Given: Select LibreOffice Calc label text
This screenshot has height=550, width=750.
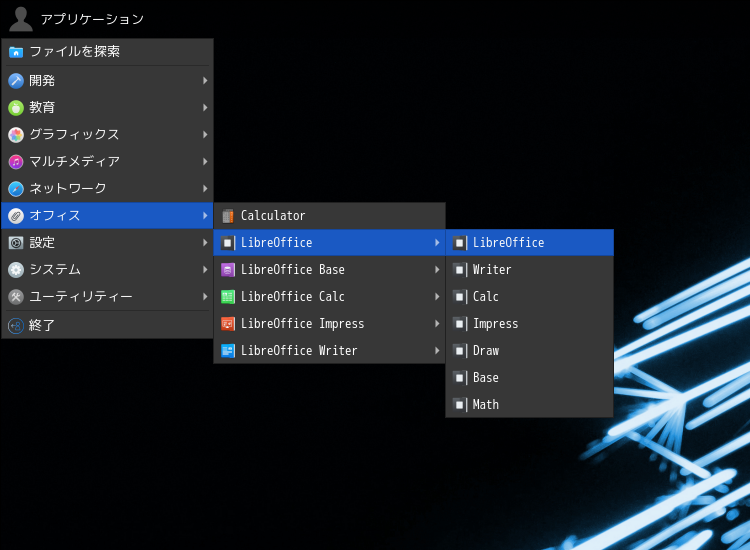Looking at the screenshot, I should (293, 297).
